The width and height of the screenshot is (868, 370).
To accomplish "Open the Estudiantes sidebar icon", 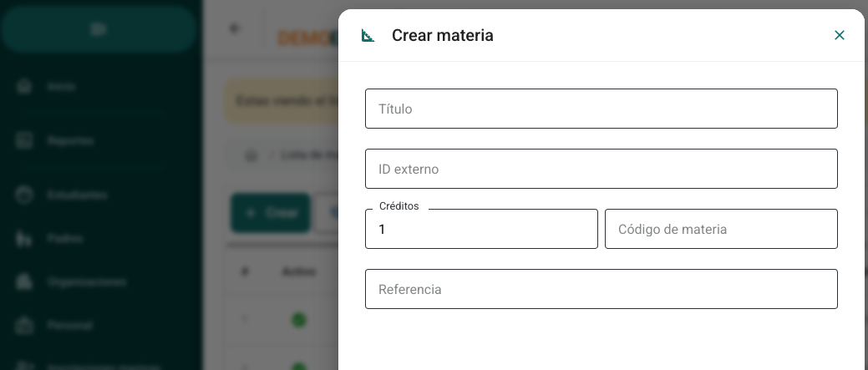I will click(23, 195).
